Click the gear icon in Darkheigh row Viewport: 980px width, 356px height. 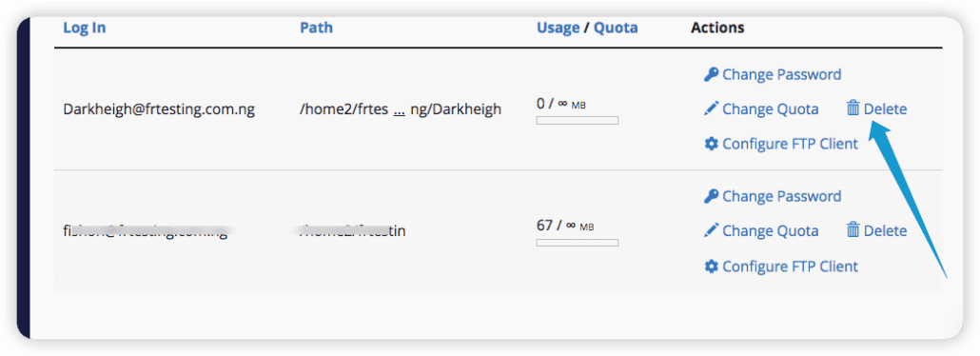pos(712,144)
